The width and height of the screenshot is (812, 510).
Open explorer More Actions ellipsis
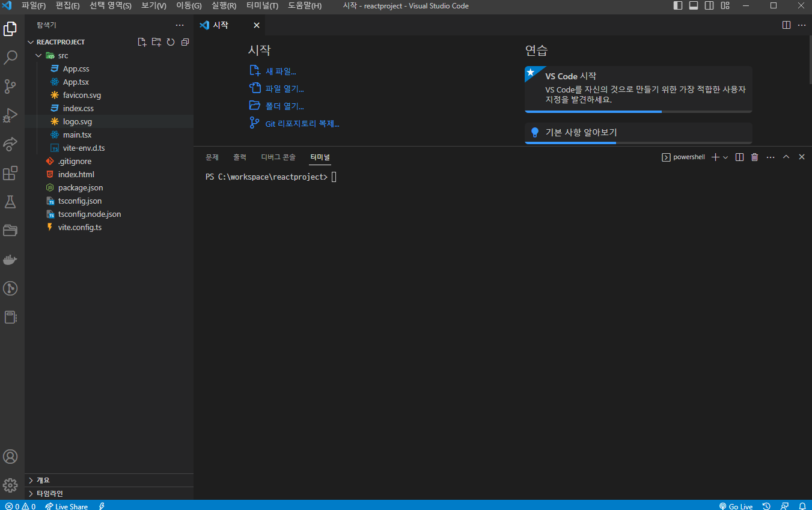(180, 25)
